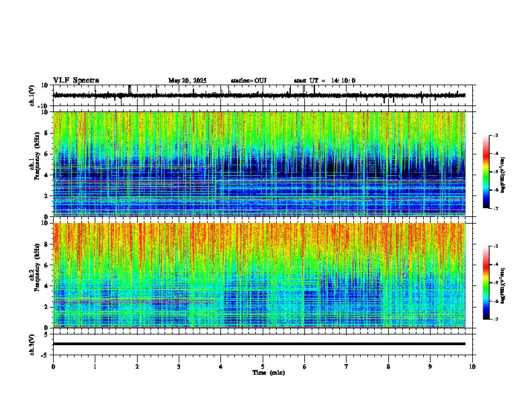Image resolution: width=532 pixels, height=411 pixels.
Task: Click the ch.1 color scale log(PSD) label
Action: [503, 175]
